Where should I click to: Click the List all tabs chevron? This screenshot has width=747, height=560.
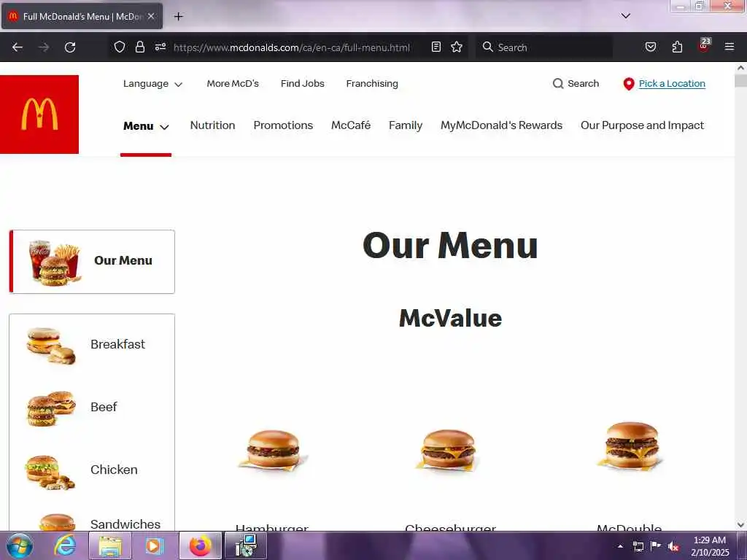pyautogui.click(x=625, y=16)
